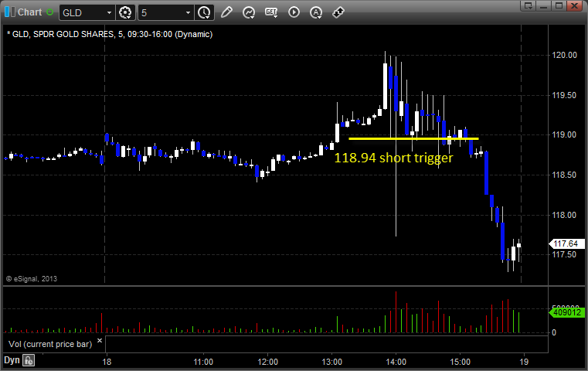Click the 119.50 price axis label

(x=564, y=95)
